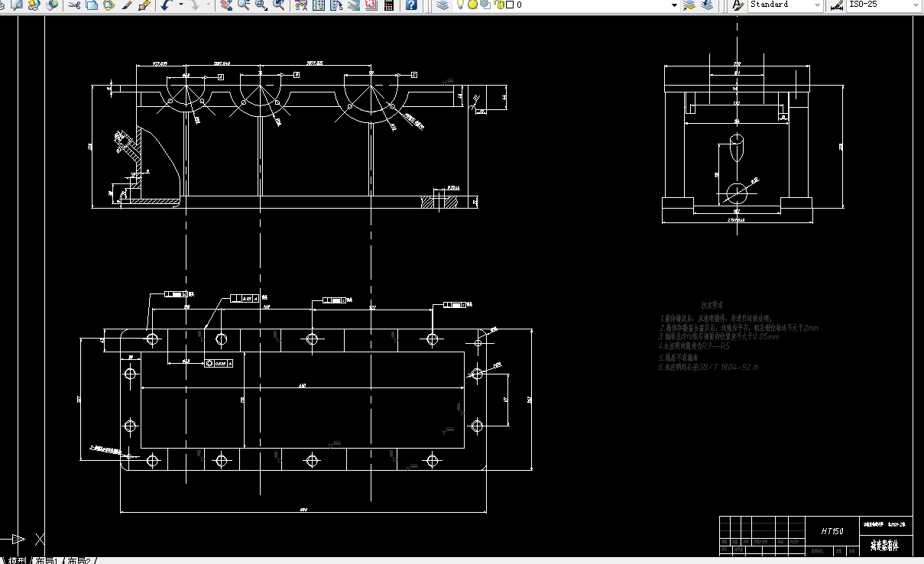
Task: Click the Publish toolbar icon
Action: coord(34,5)
